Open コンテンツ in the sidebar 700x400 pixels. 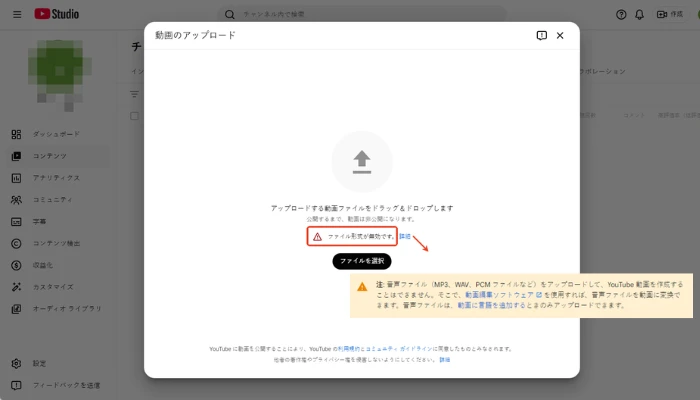point(56,156)
